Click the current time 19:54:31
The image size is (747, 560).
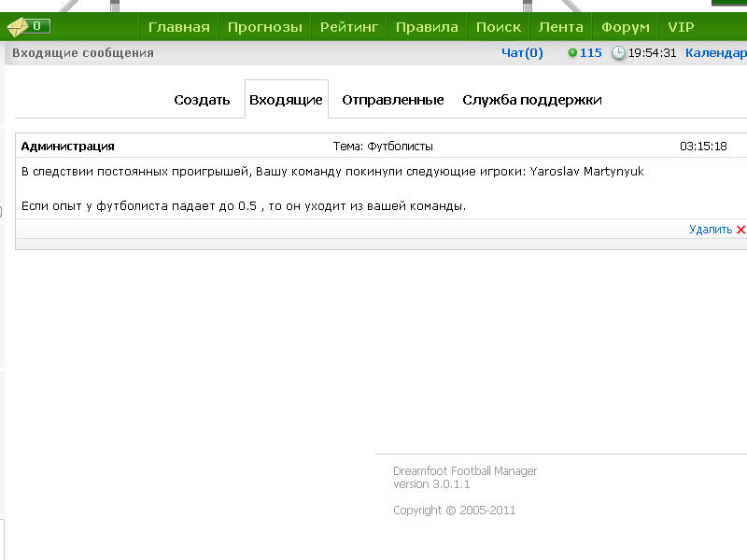click(652, 53)
